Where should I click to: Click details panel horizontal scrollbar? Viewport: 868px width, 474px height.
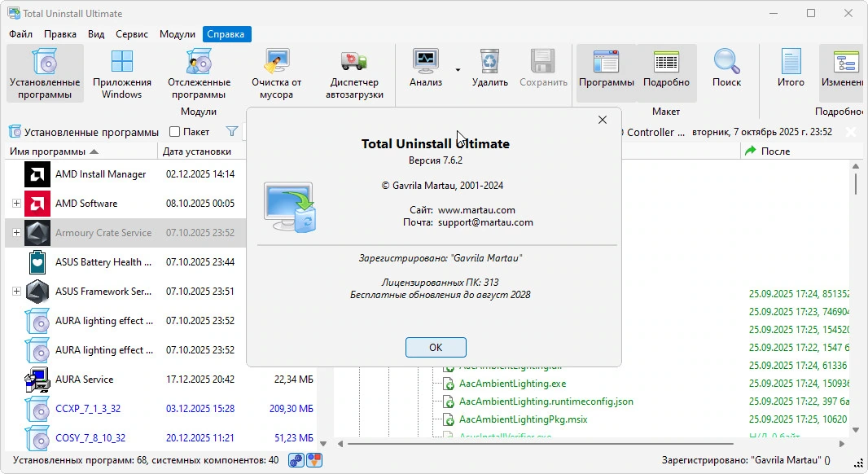click(541, 444)
